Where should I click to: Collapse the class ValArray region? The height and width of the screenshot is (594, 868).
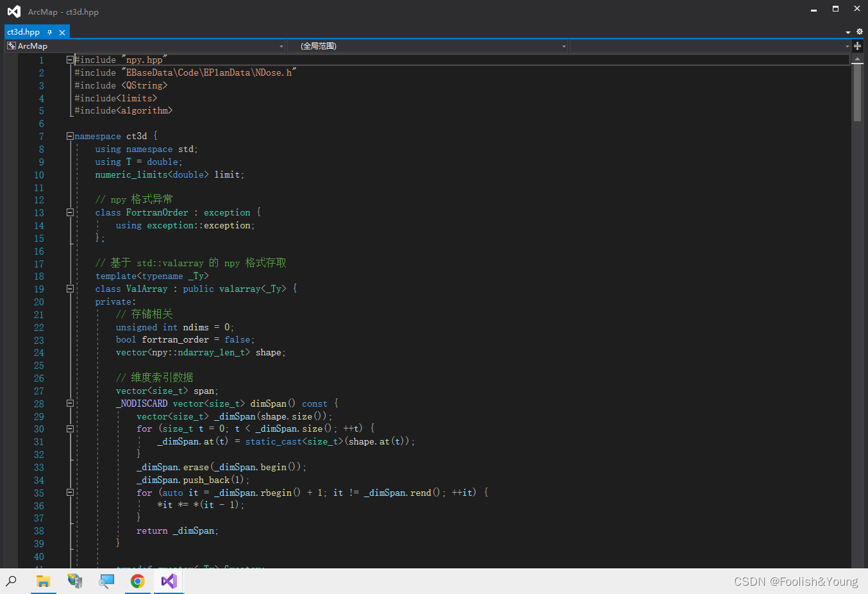point(70,289)
